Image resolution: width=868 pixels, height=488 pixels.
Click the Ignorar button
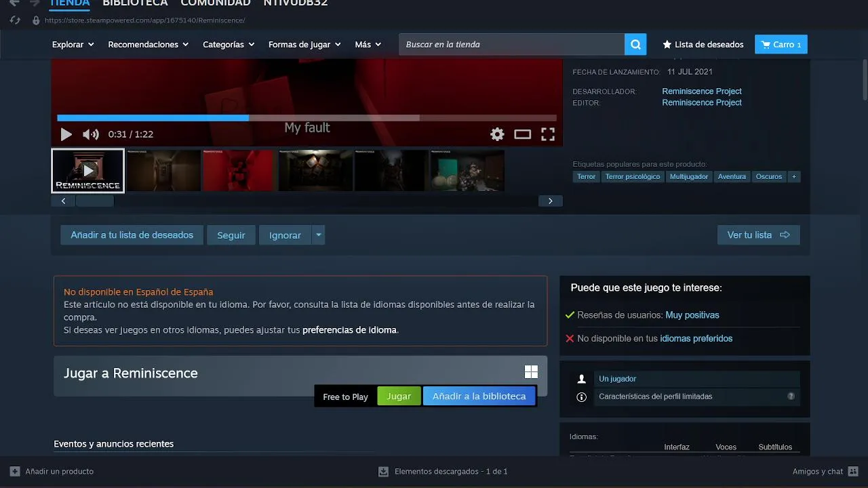[285, 235]
